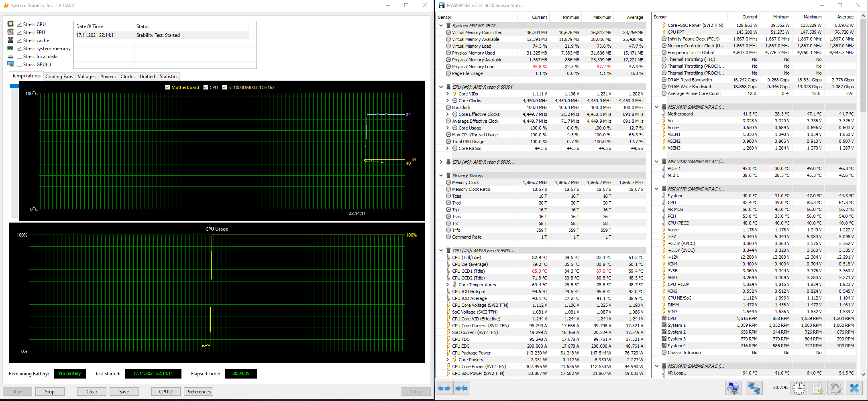
Task: Click the thermometer icon beside CPU (Tctl/Tdie)
Action: [x=448, y=257]
